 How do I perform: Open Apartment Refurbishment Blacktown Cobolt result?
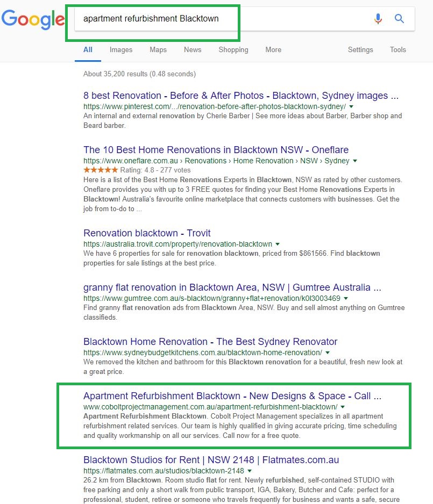pyautogui.click(x=232, y=396)
